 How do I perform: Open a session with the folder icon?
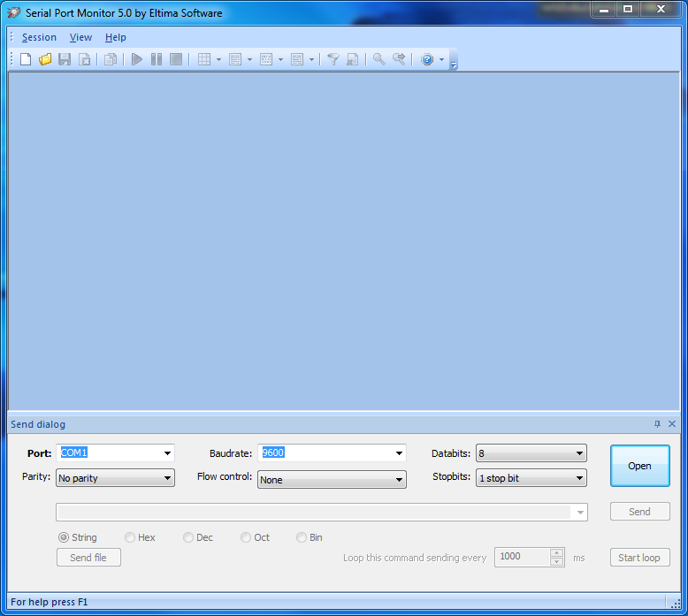pyautogui.click(x=45, y=59)
